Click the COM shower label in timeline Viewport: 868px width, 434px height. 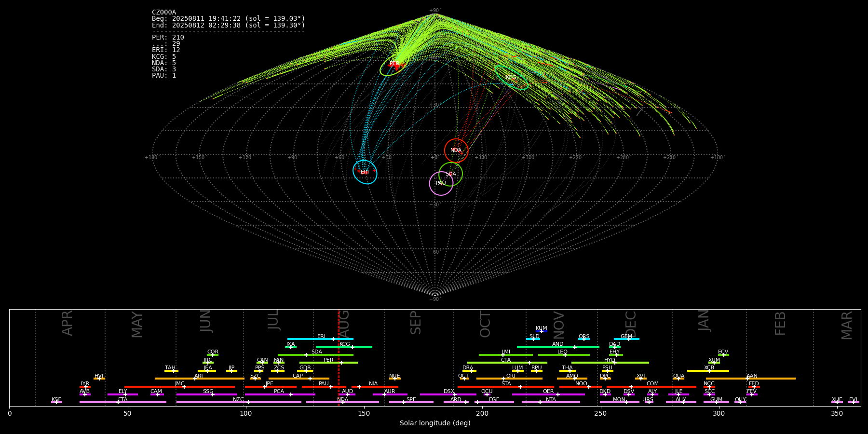point(652,384)
